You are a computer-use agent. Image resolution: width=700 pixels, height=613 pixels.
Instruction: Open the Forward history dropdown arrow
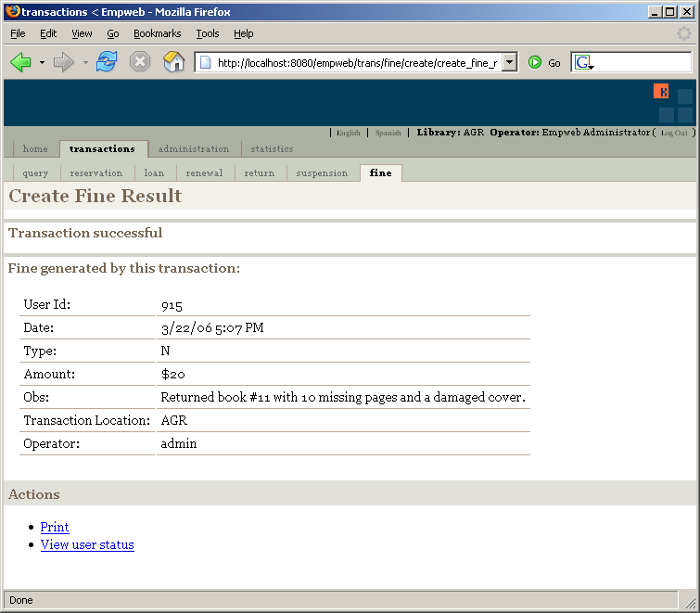(x=85, y=62)
